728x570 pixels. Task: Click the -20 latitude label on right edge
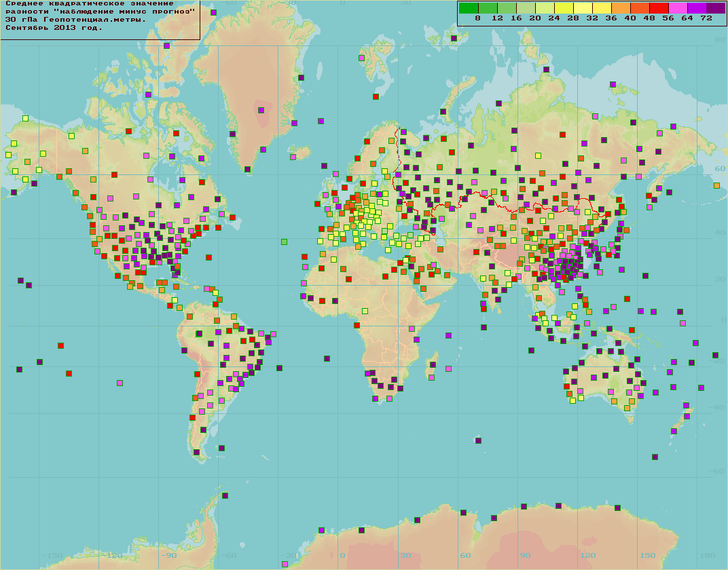click(718, 360)
